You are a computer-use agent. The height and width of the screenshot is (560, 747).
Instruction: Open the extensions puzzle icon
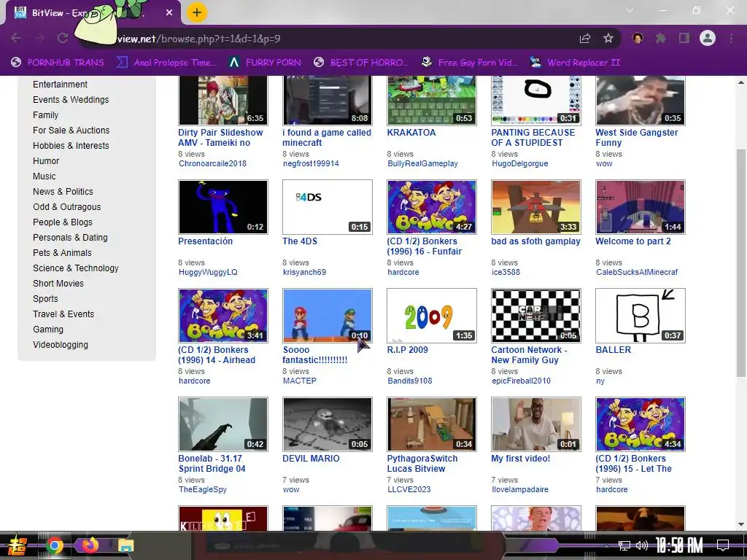pyautogui.click(x=661, y=38)
